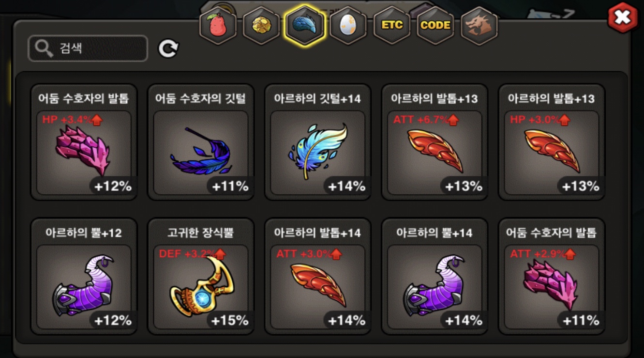Viewport: 644px width, 358px height.
Task: Pick 아르하의 발톱+14 with ATT +3.0%
Action: 318,276
